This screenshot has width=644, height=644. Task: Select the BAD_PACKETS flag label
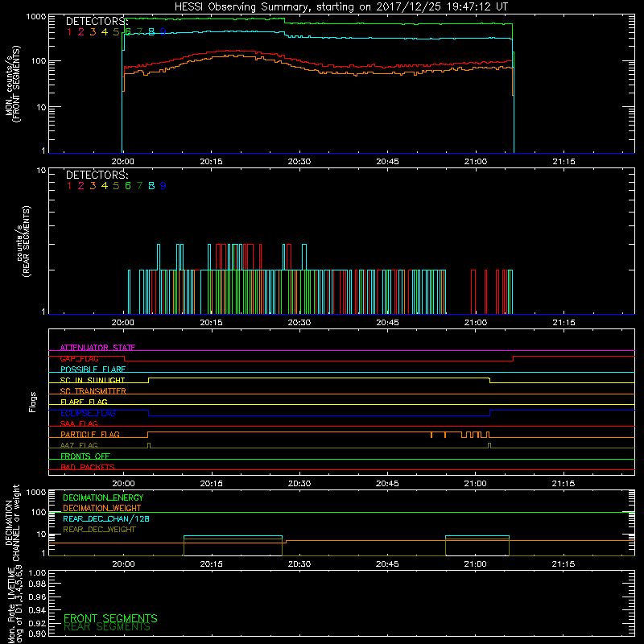[88, 467]
